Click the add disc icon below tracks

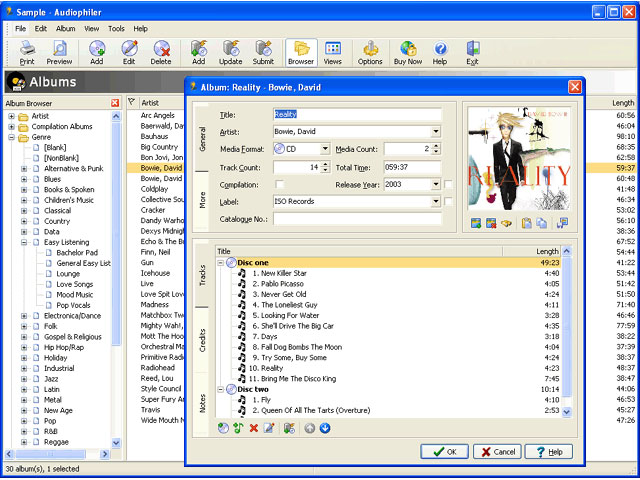[223, 428]
